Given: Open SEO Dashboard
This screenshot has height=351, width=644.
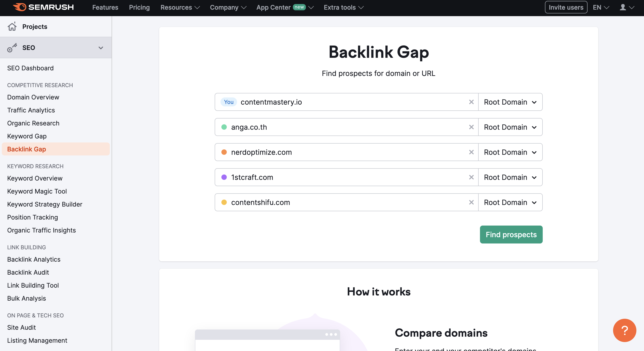Looking at the screenshot, I should point(30,68).
